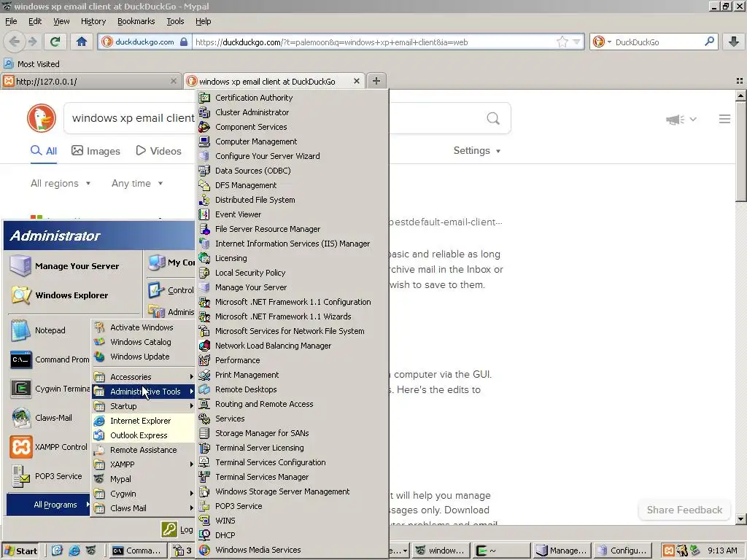Launch Outlook Express from programs list
This screenshot has height=560, width=747.
pos(144,435)
